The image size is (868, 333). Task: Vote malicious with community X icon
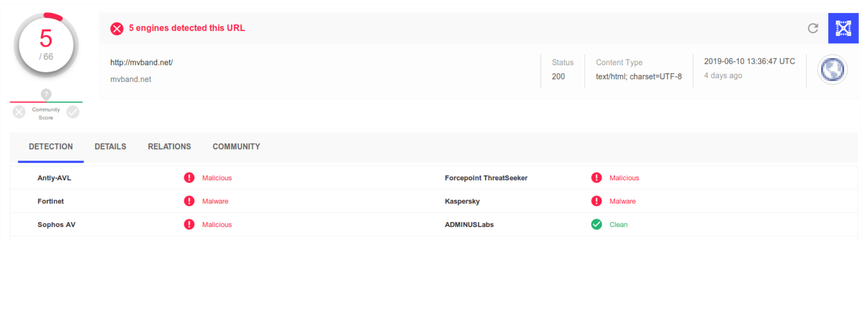click(19, 112)
